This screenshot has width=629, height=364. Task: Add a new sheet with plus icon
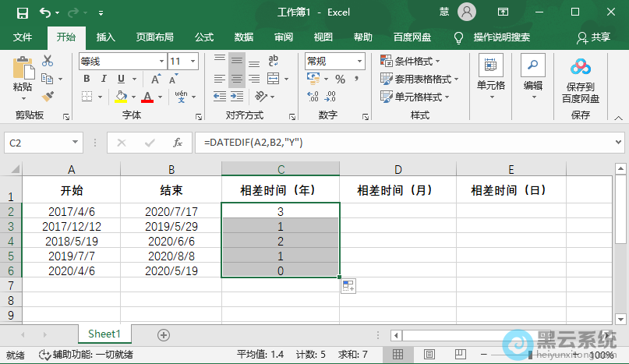coord(164,334)
